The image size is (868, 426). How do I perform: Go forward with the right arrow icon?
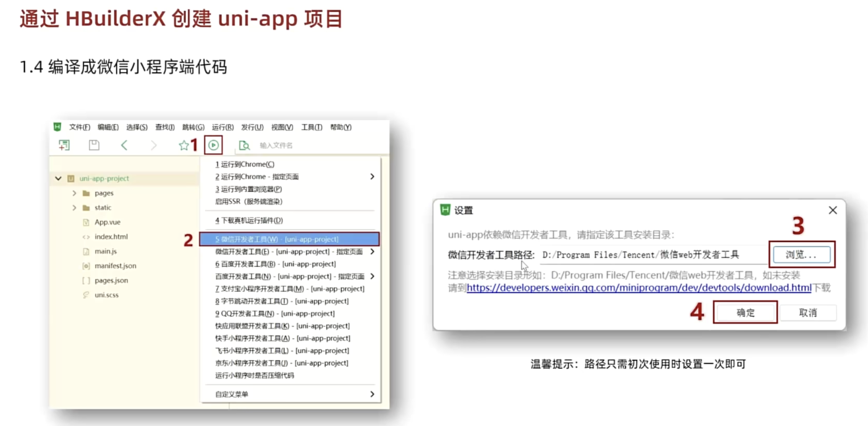[x=154, y=145]
